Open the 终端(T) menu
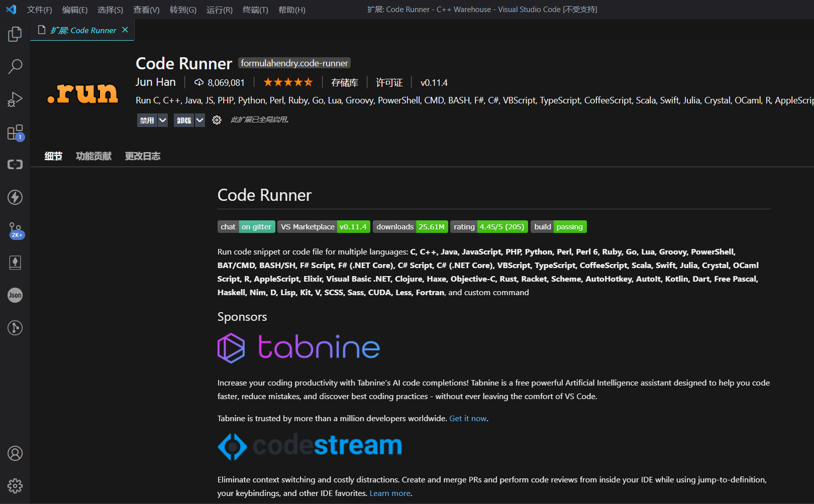The height and width of the screenshot is (504, 814). (x=255, y=10)
